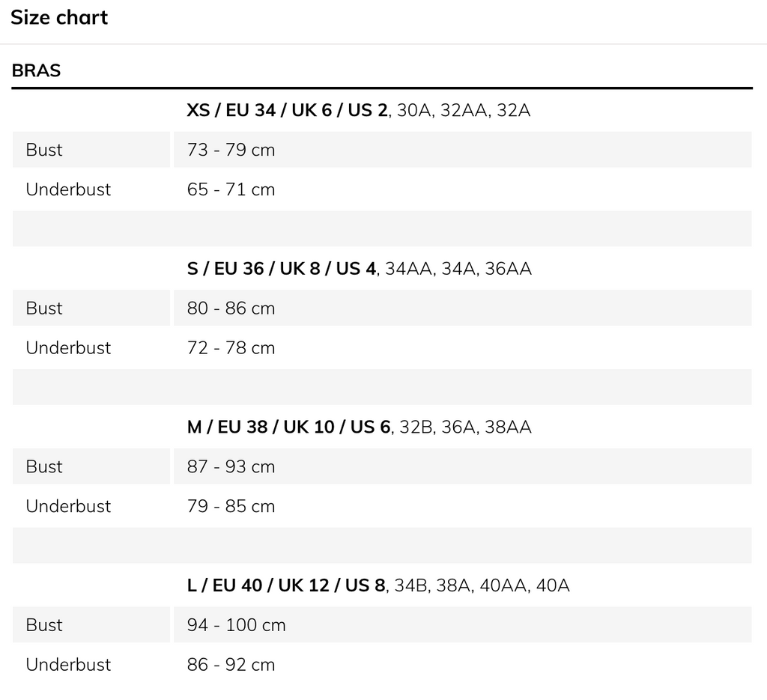The image size is (767, 700).
Task: Click the Size chart heading
Action: click(59, 18)
